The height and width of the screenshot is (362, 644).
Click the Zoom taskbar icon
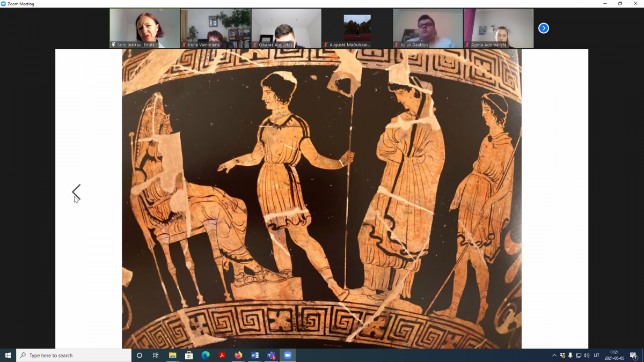pos(288,355)
